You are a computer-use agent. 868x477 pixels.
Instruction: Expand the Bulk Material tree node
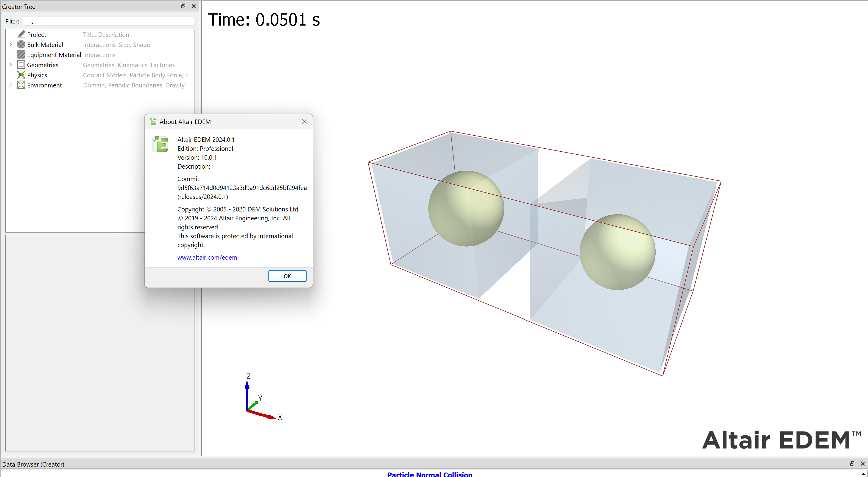(x=10, y=44)
